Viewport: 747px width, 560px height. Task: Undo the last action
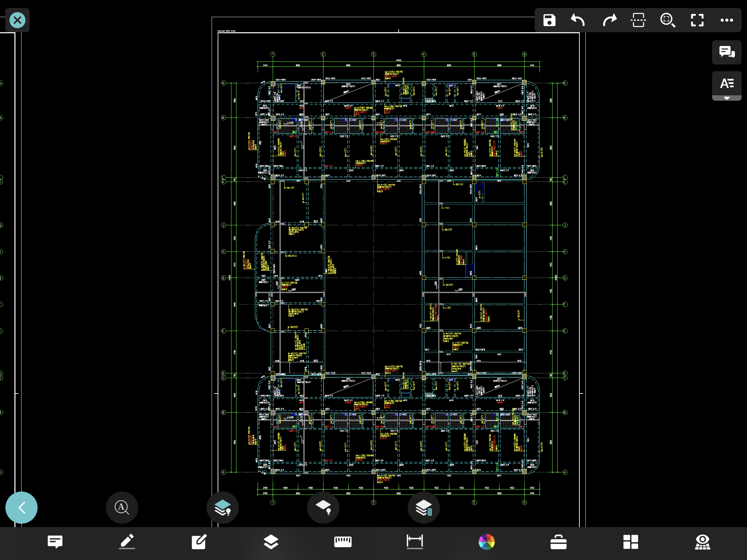click(578, 20)
